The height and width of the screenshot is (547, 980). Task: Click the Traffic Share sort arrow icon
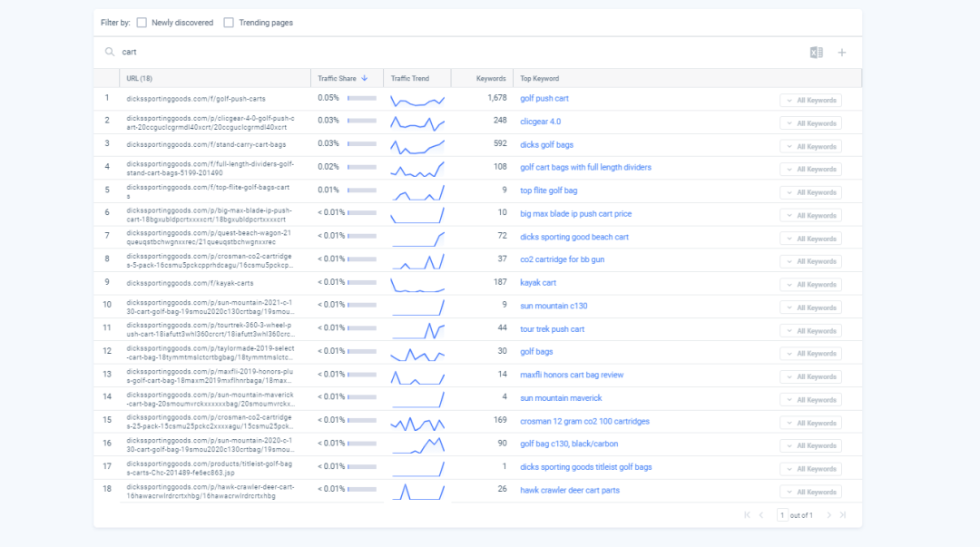pyautogui.click(x=365, y=79)
